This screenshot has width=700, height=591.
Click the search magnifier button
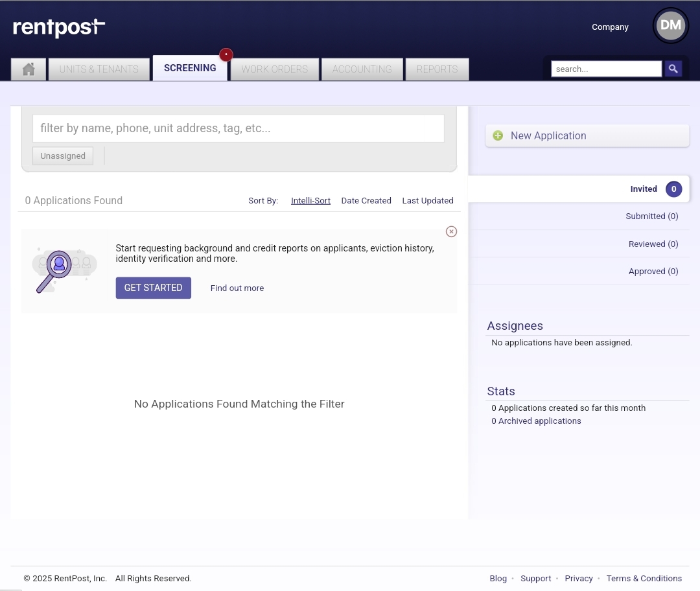(673, 69)
